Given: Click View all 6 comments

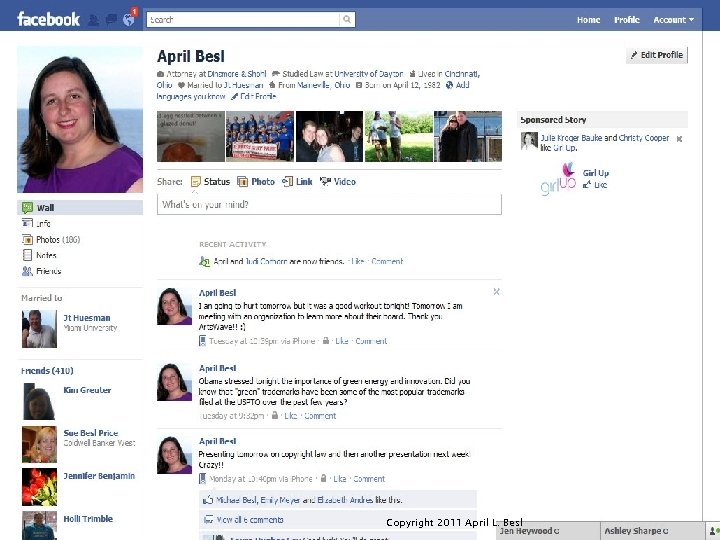Looking at the screenshot, I should coord(250,520).
